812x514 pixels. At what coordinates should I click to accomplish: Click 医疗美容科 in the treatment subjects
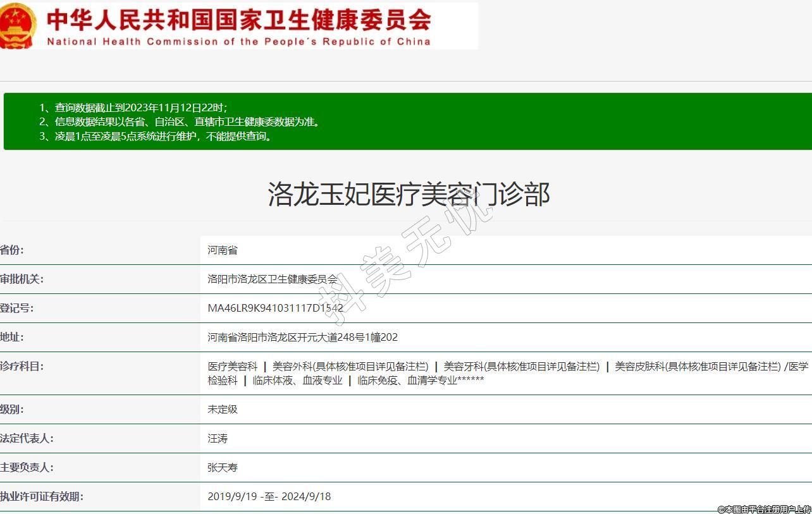coord(233,367)
